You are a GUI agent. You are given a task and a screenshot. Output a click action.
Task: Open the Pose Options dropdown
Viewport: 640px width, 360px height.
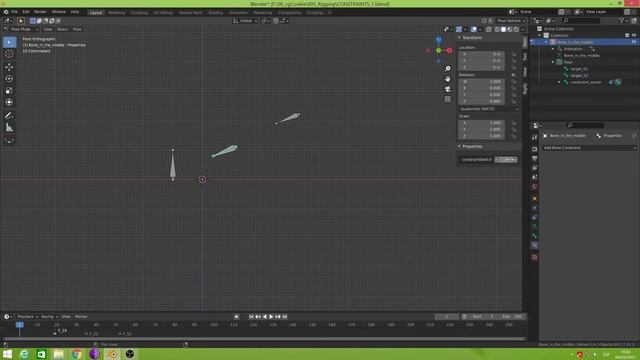point(511,21)
